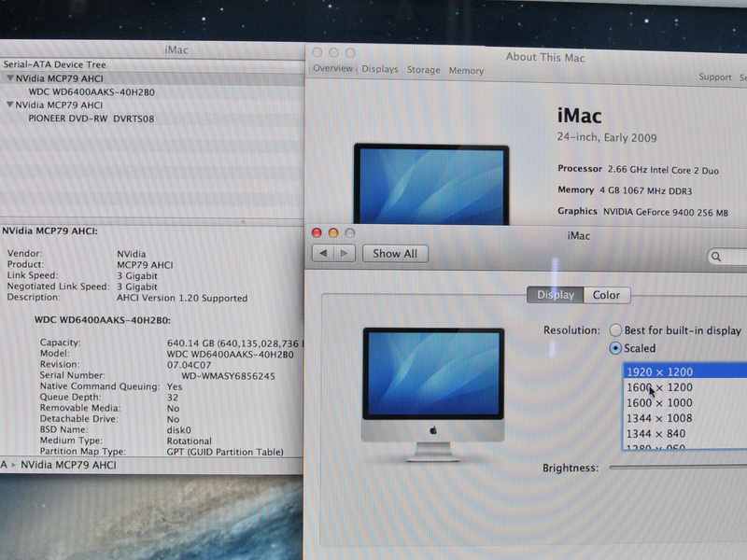Minimize the display preferences with yellow button

point(333,232)
